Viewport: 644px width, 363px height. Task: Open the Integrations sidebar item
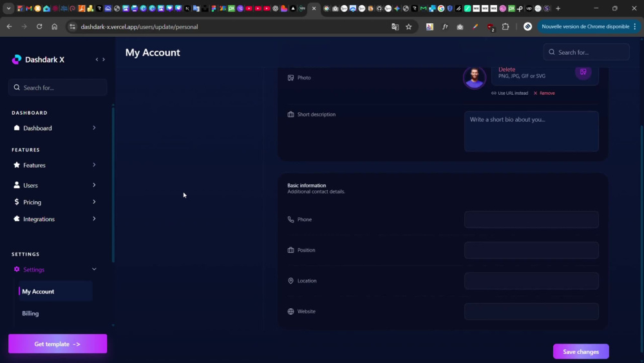click(x=55, y=219)
